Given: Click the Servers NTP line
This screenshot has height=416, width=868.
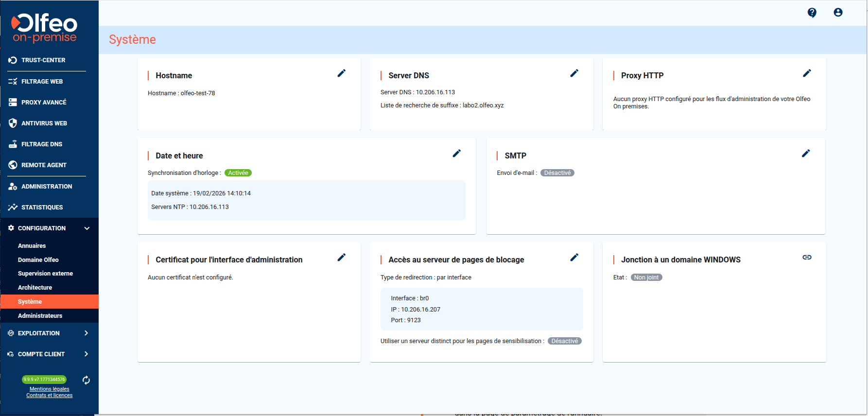Looking at the screenshot, I should (190, 207).
